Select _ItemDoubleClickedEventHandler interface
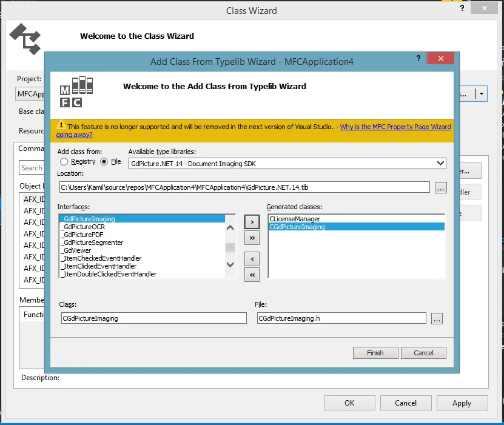Screen dimensions: 504x425 (x=142, y=274)
